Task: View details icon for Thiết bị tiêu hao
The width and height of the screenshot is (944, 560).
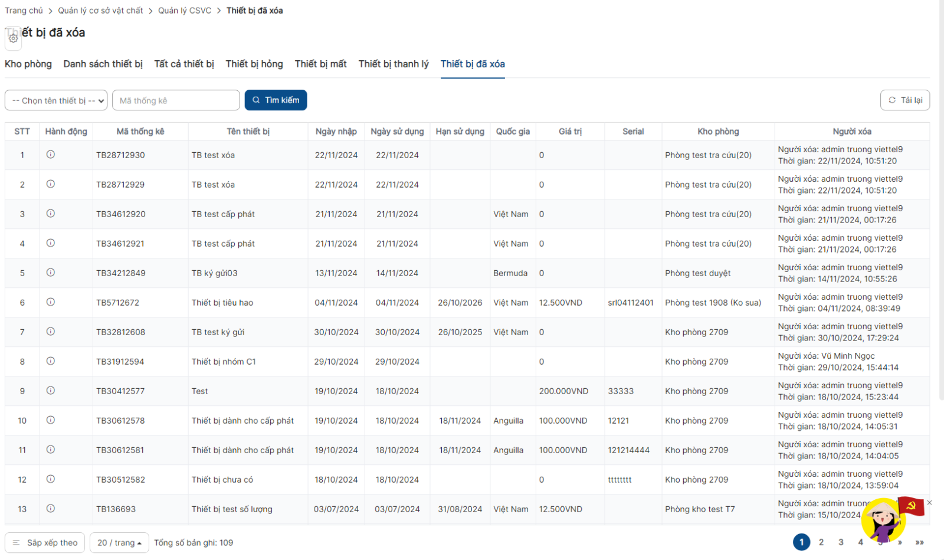Action: [x=51, y=302]
